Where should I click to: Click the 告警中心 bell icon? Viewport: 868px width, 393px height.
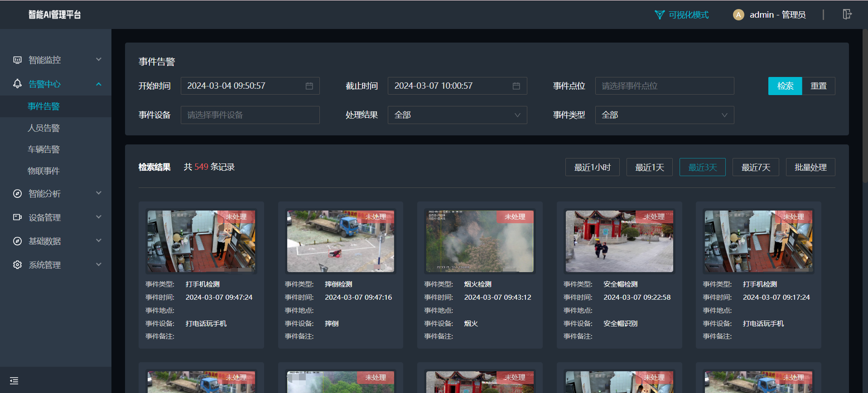(17, 84)
